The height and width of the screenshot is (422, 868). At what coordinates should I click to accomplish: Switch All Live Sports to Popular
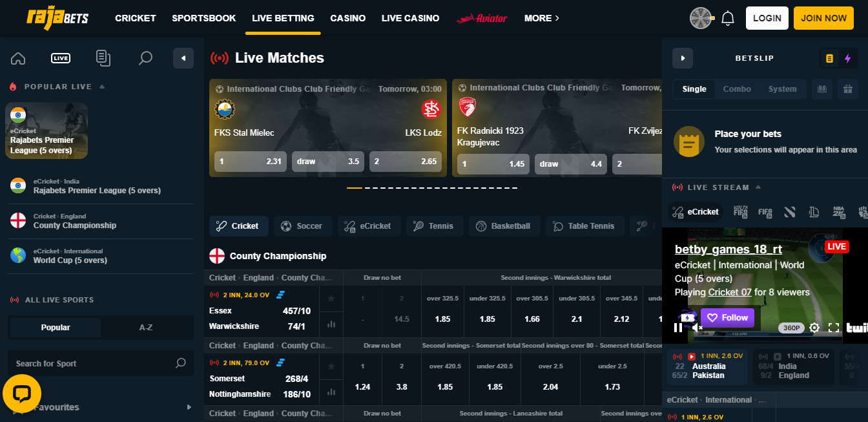point(56,328)
